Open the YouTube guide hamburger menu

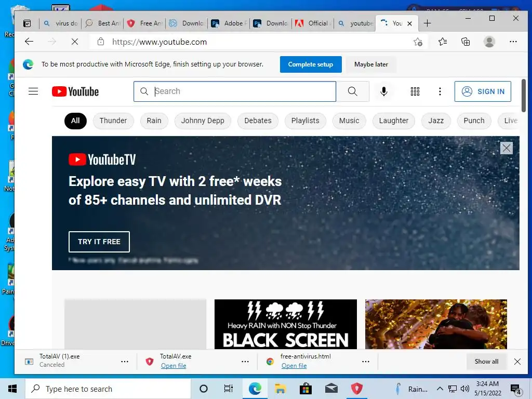[x=33, y=91]
